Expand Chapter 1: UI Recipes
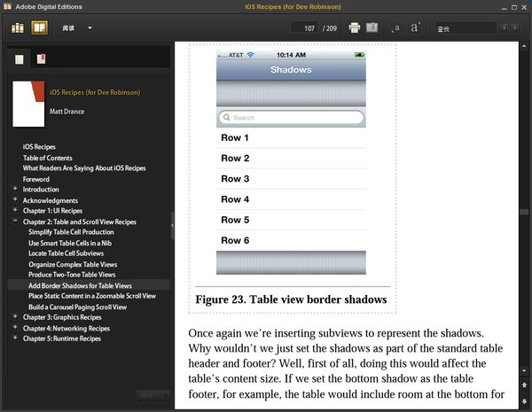Image resolution: width=532 pixels, height=412 pixels. [x=15, y=210]
